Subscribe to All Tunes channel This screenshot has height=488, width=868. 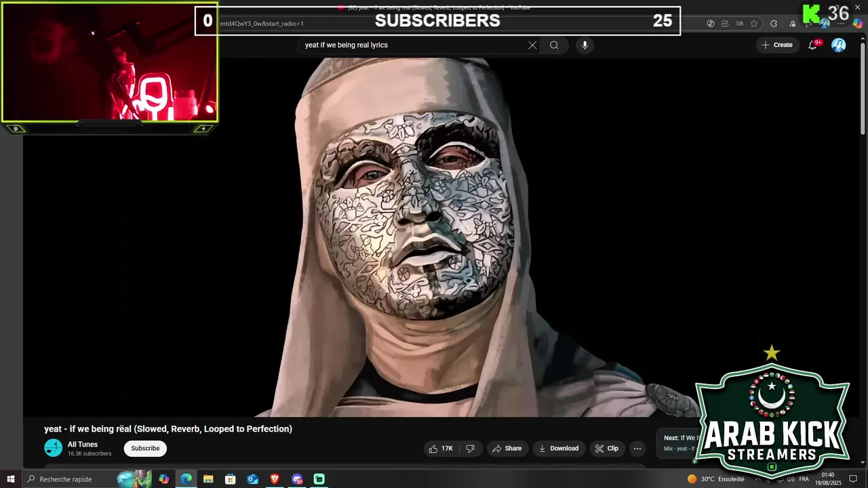tap(145, 449)
